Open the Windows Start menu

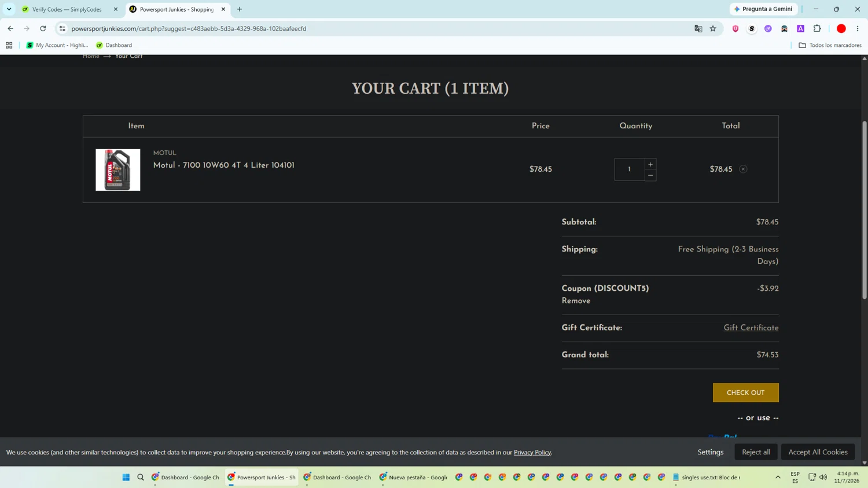point(126,478)
